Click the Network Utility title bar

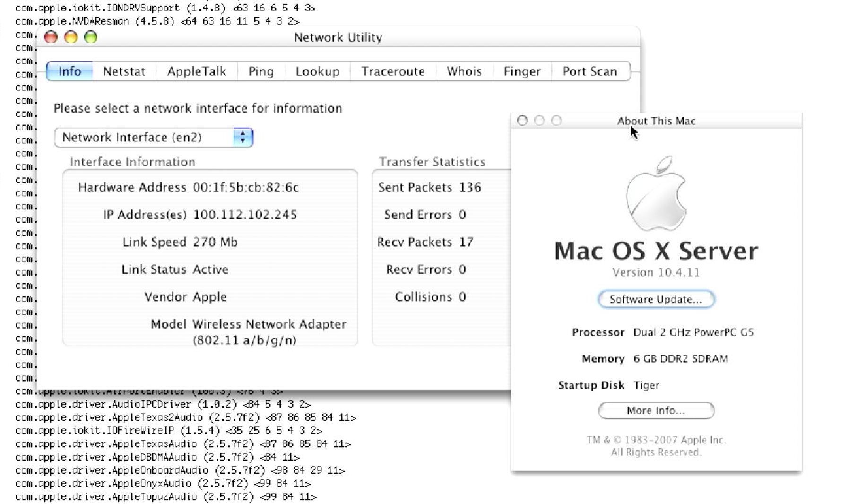pos(338,37)
